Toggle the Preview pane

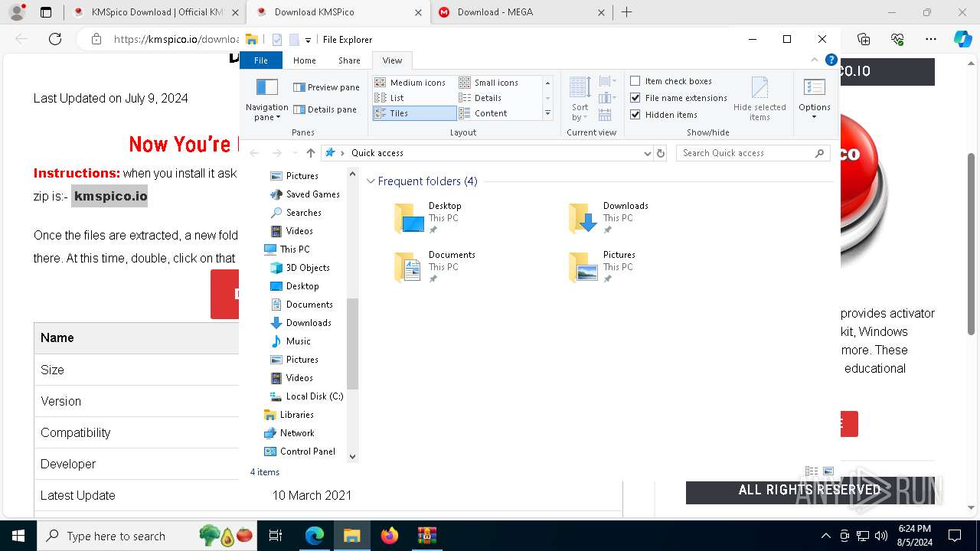(326, 87)
